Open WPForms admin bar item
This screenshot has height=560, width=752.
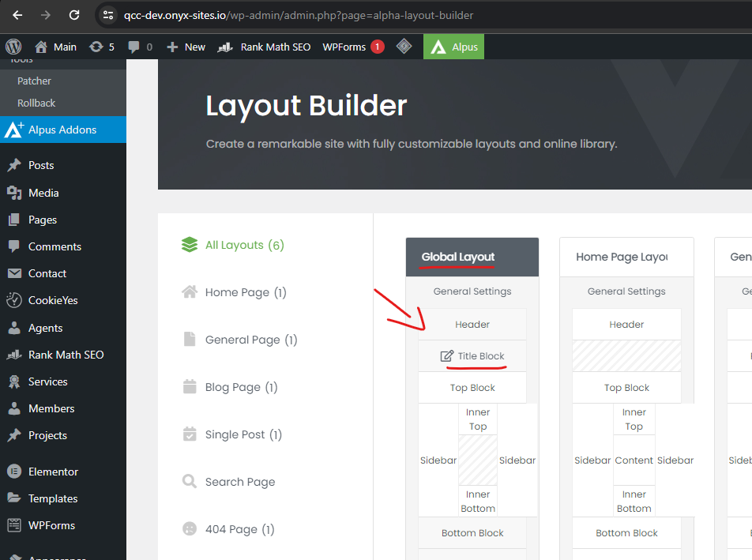click(353, 47)
